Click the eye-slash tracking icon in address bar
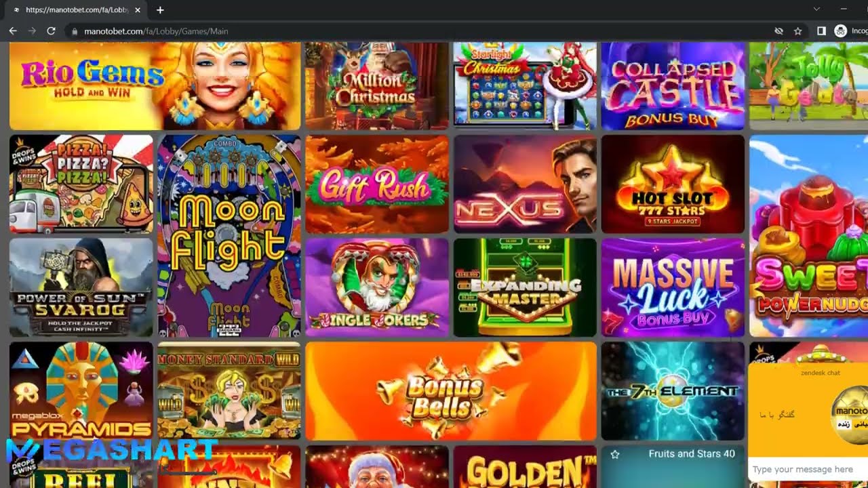 (779, 31)
